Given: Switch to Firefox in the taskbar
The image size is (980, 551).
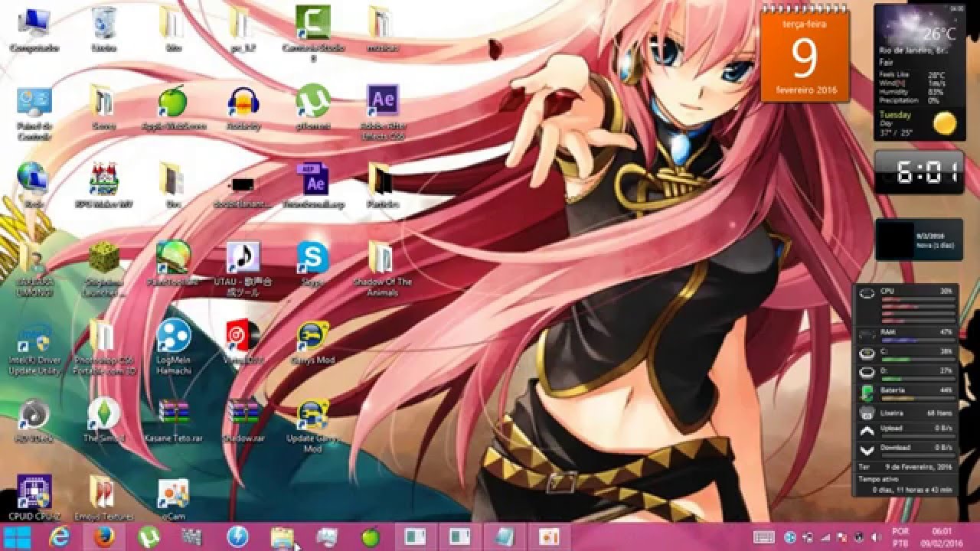Looking at the screenshot, I should (103, 537).
